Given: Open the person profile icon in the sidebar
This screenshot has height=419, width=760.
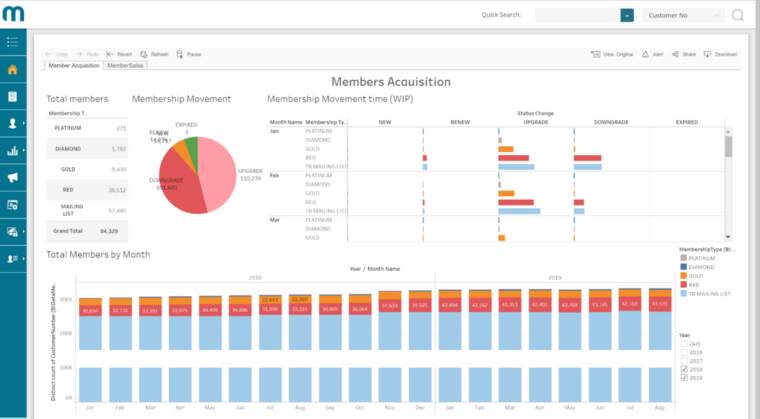Looking at the screenshot, I should coord(13,124).
